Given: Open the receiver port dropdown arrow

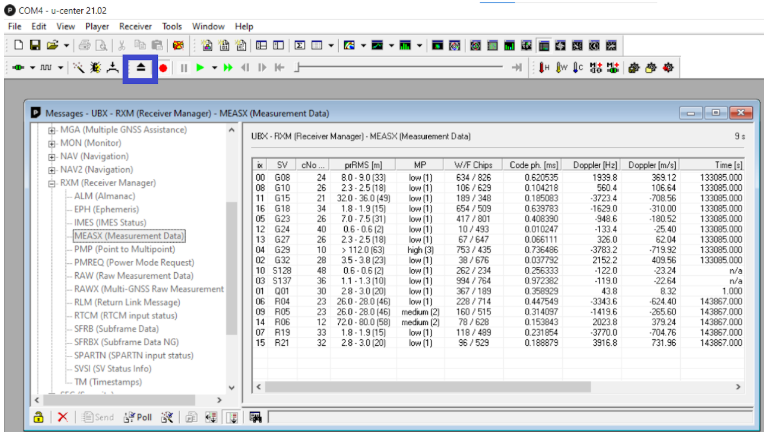Looking at the screenshot, I should pyautogui.click(x=32, y=68).
